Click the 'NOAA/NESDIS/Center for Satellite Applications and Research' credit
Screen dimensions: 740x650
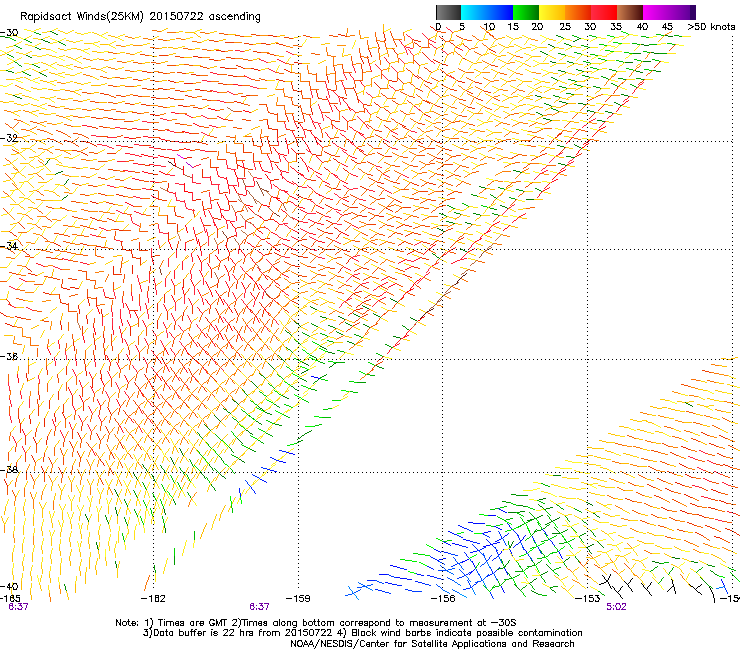click(x=432, y=644)
